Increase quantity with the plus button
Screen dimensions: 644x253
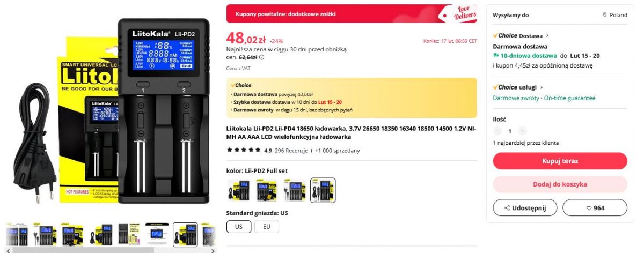click(x=522, y=131)
